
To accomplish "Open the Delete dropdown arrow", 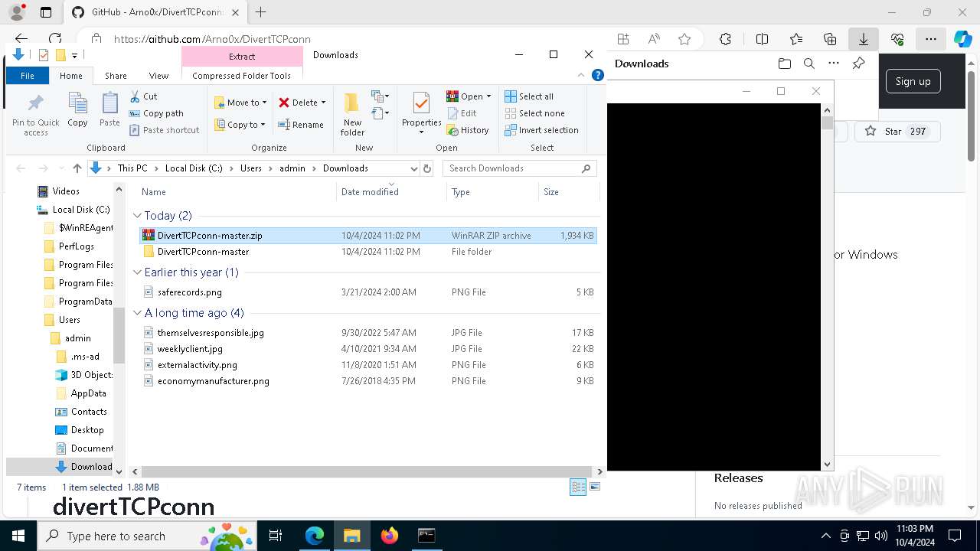I will click(323, 103).
